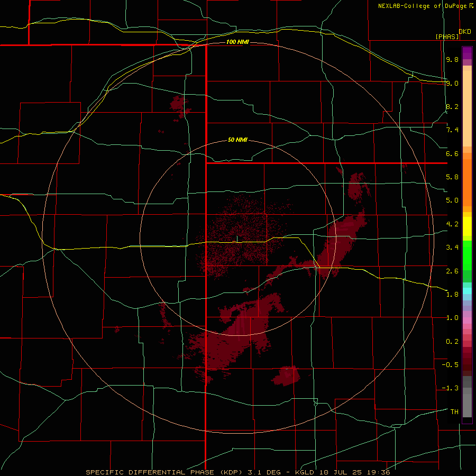Image resolution: width=476 pixels, height=476 pixels.
Task: Click the DKD units label
Action: (x=465, y=32)
